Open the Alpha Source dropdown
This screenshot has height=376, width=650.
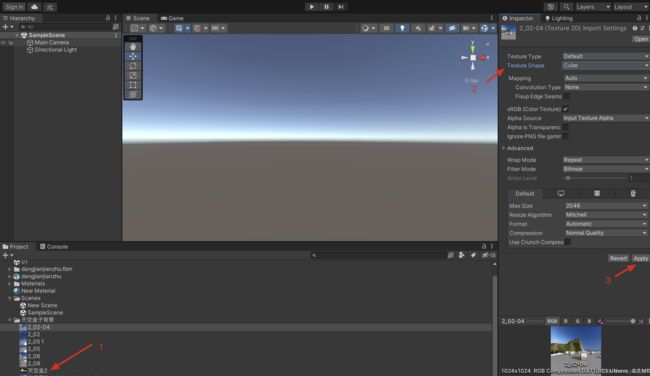(x=606, y=118)
